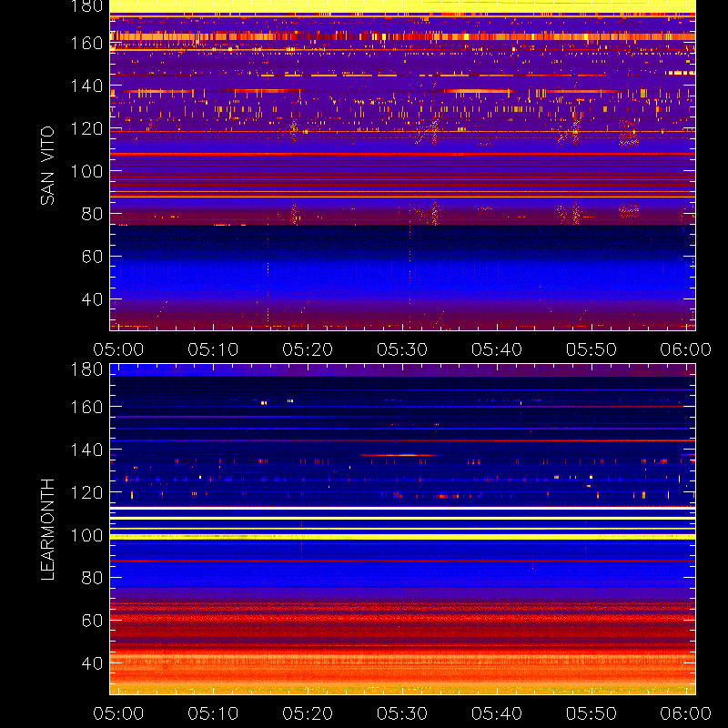
Task: Select the 140 frequency label on Learmonth plot
Action: tap(86, 450)
